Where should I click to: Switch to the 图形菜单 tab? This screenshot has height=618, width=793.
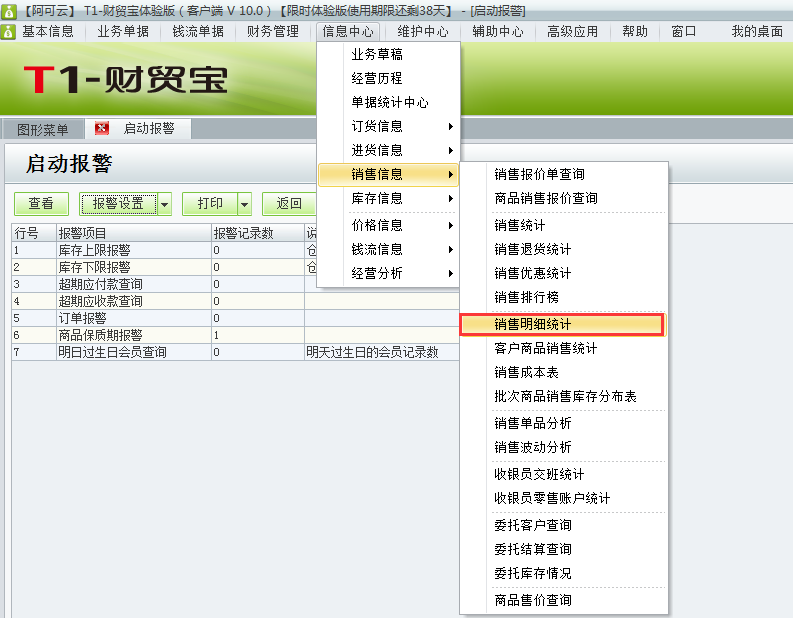42,129
